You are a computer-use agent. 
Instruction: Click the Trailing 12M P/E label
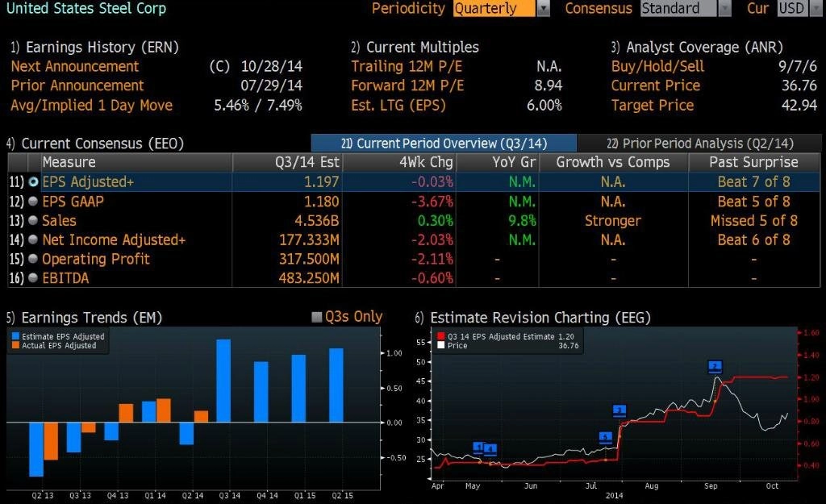(407, 66)
